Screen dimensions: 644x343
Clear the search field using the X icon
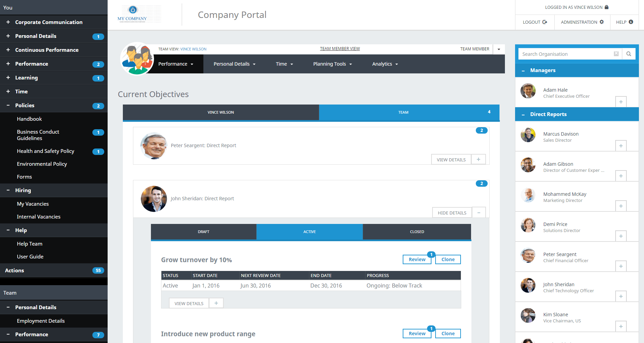click(x=617, y=53)
